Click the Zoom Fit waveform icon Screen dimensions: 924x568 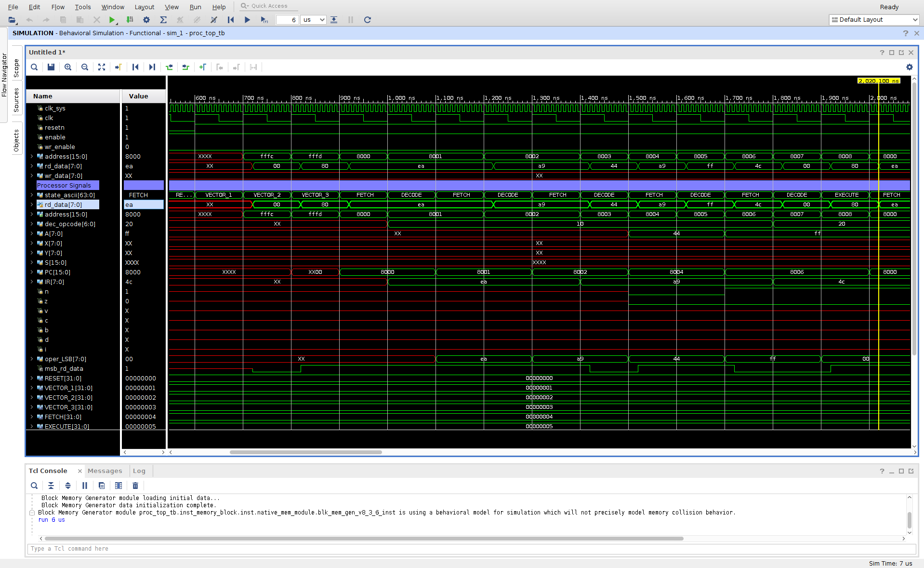click(102, 67)
